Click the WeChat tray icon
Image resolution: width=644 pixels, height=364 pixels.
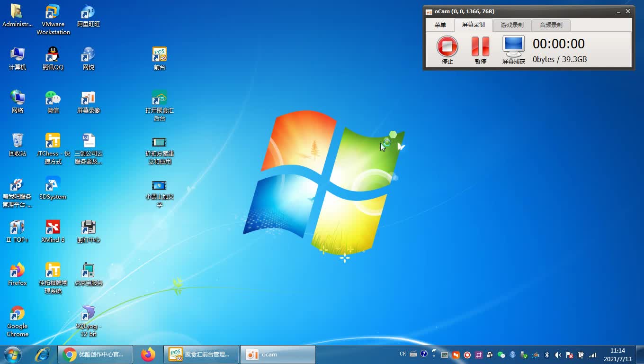click(x=501, y=355)
